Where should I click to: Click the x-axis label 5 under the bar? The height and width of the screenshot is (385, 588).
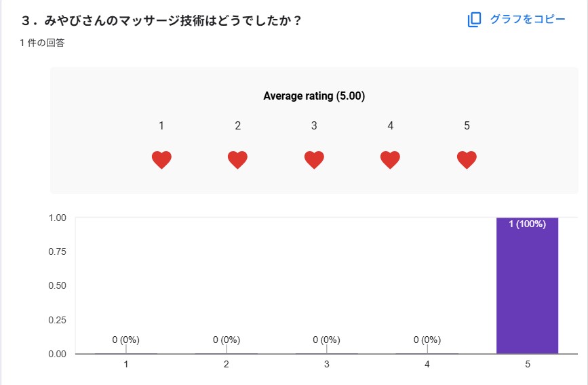[527, 365]
